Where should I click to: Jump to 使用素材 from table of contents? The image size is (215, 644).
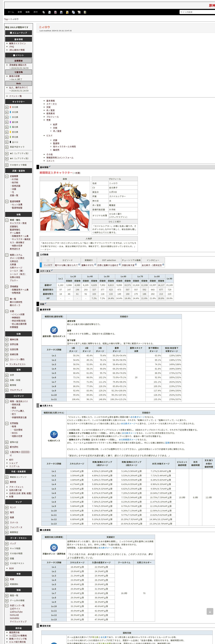click(51, 114)
